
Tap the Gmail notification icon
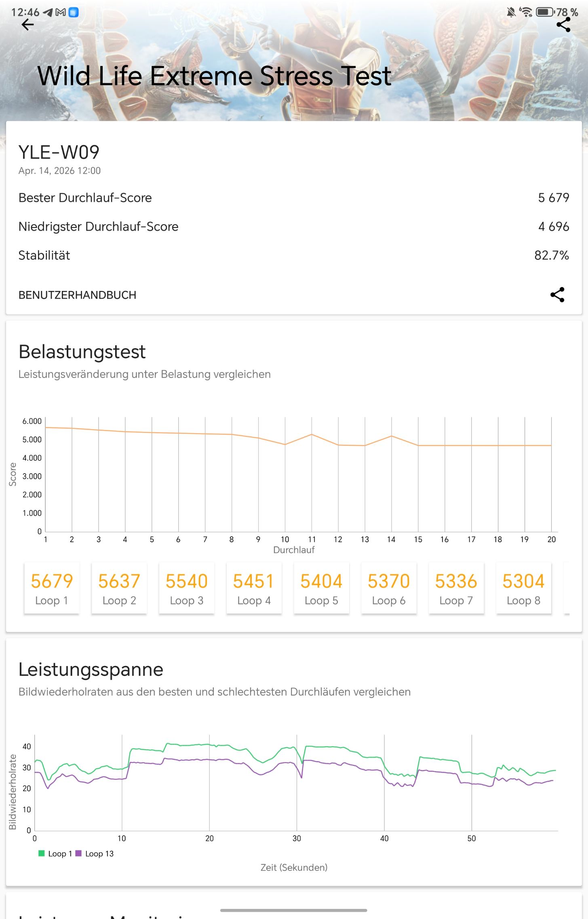[61, 12]
